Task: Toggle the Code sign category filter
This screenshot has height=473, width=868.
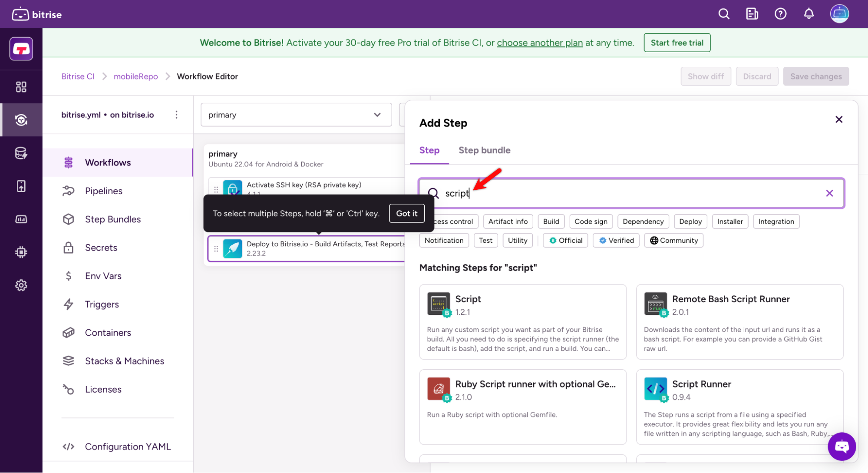Action: click(591, 222)
